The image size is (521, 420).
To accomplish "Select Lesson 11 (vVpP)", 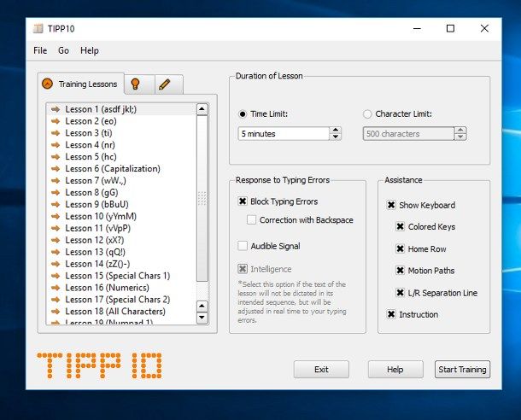I will click(x=121, y=229).
